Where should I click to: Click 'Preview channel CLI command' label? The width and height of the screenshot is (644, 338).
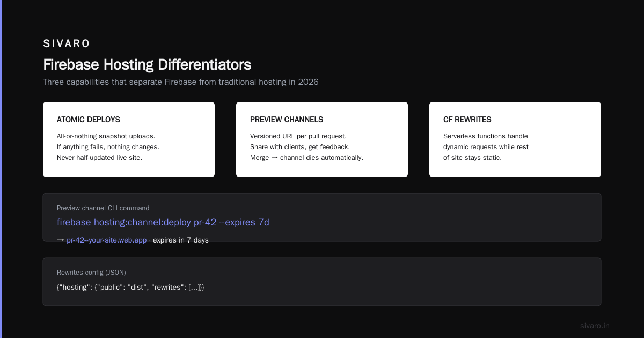[x=103, y=208]
